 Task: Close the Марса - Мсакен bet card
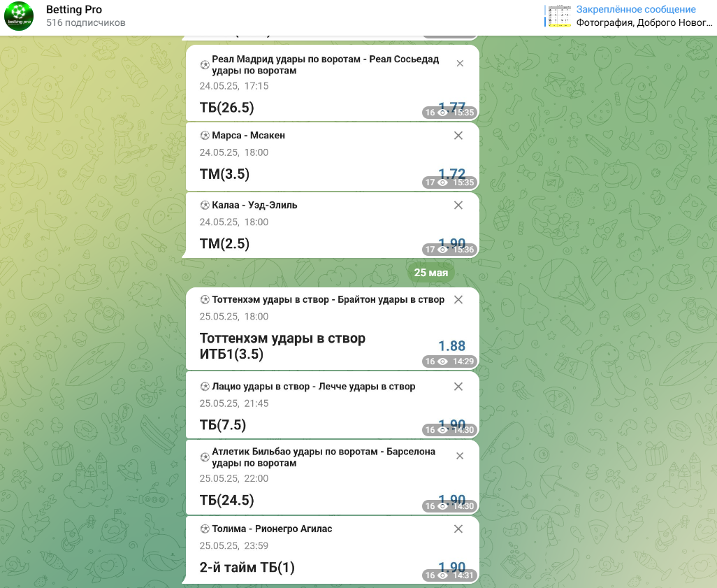[458, 136]
